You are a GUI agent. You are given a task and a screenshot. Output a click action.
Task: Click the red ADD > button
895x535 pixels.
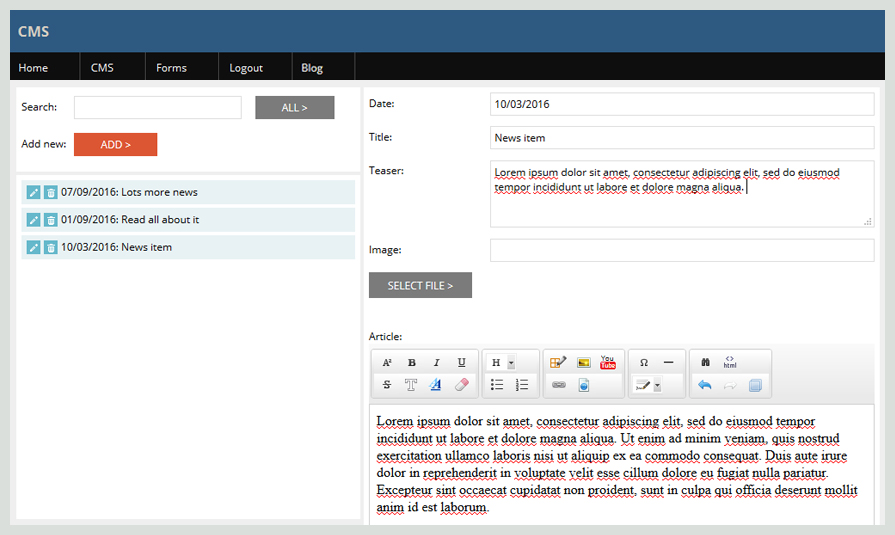[115, 144]
